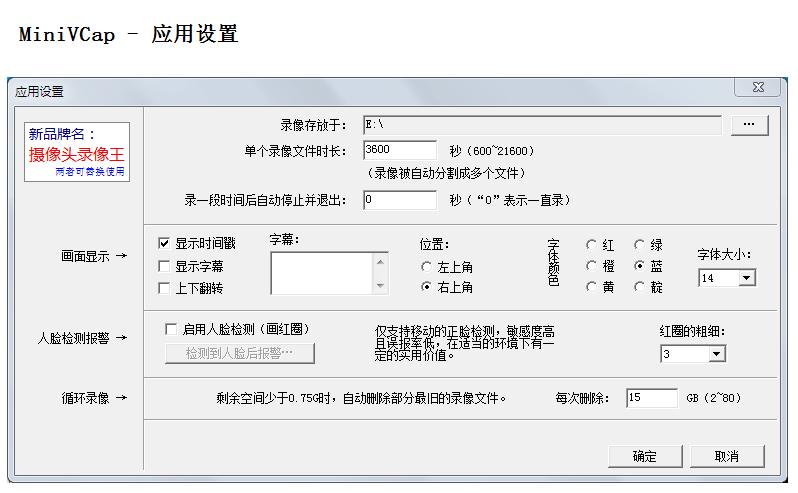Click the 录像存放于 path field showing E:\
The width and height of the screenshot is (798, 493).
point(542,125)
